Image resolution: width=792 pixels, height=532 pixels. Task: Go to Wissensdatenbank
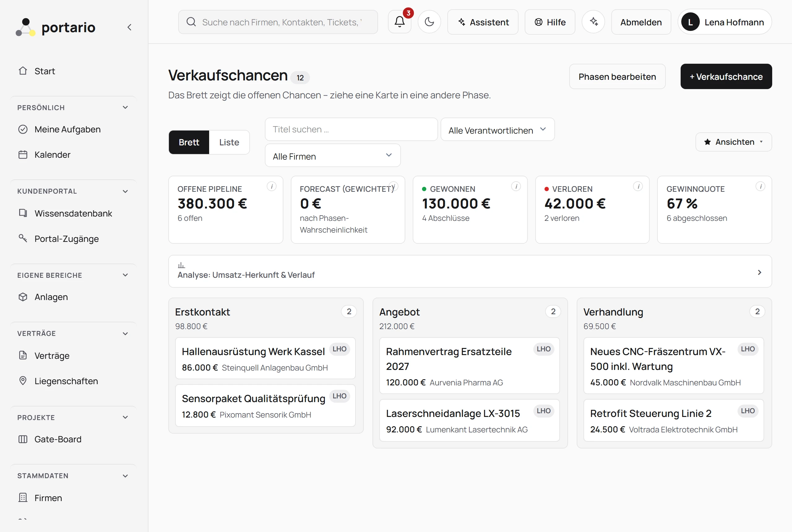click(x=74, y=213)
